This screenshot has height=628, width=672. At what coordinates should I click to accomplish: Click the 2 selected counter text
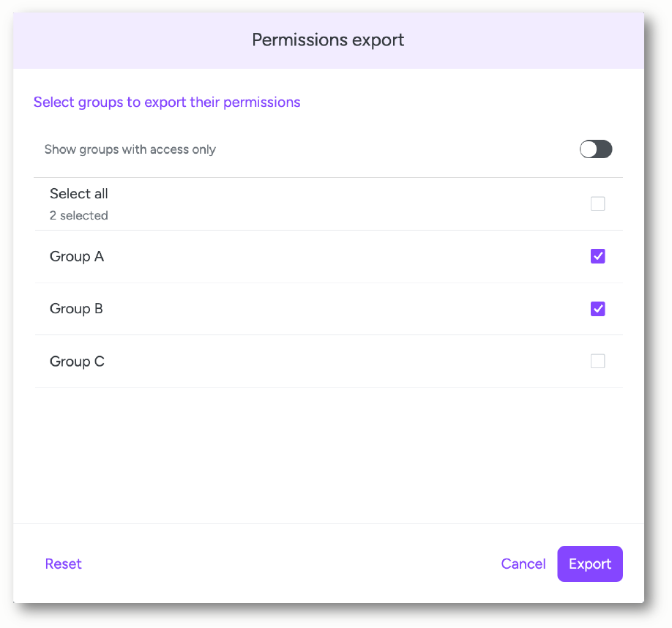click(79, 215)
